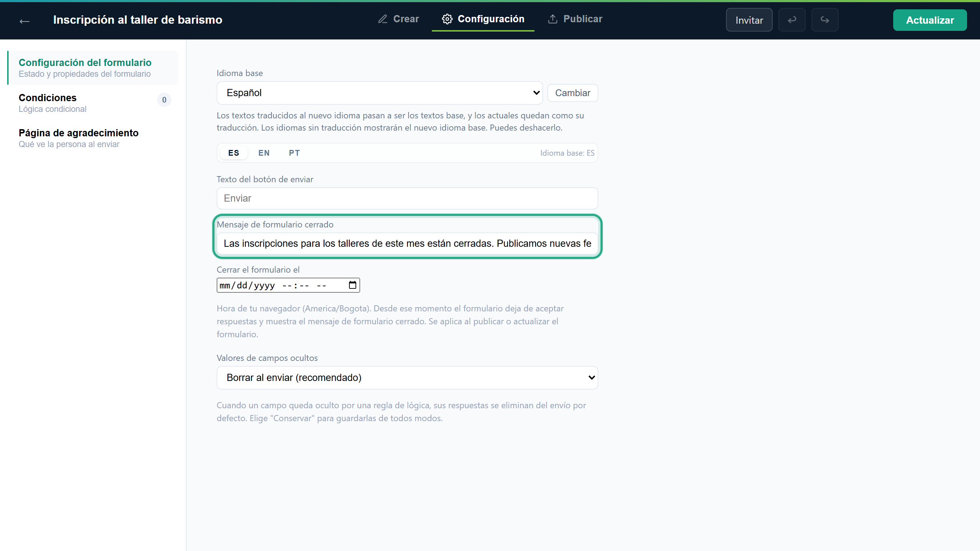This screenshot has width=980, height=551.
Task: Click the Condiciones count badge showing 0
Action: point(164,100)
